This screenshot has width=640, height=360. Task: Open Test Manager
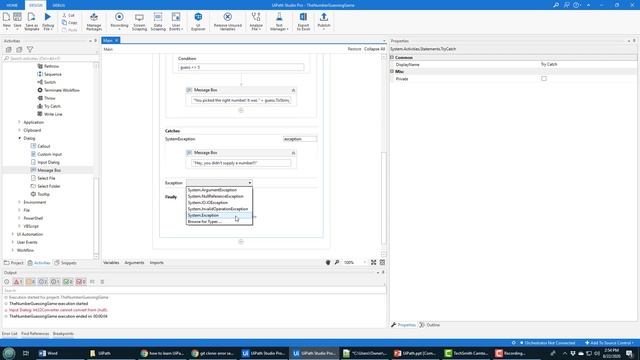coord(279,21)
